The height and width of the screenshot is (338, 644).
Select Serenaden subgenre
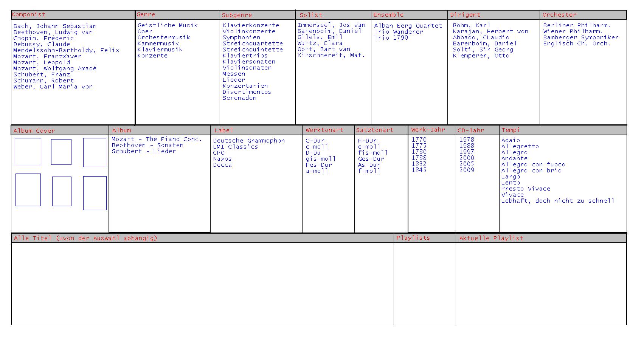click(239, 98)
